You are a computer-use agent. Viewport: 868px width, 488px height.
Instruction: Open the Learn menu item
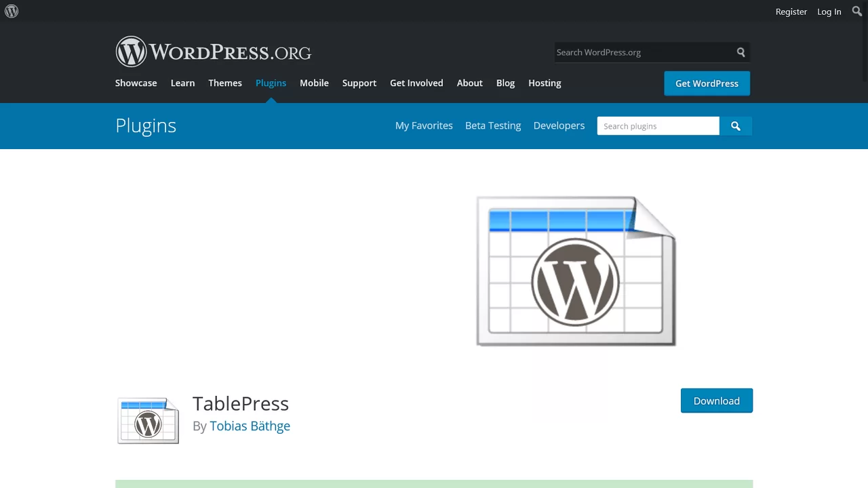(x=182, y=83)
